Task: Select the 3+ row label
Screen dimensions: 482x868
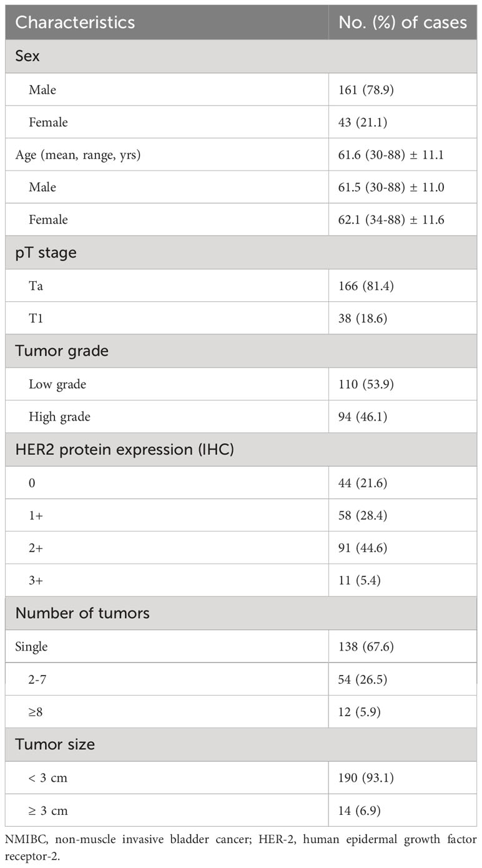Action: point(36,581)
